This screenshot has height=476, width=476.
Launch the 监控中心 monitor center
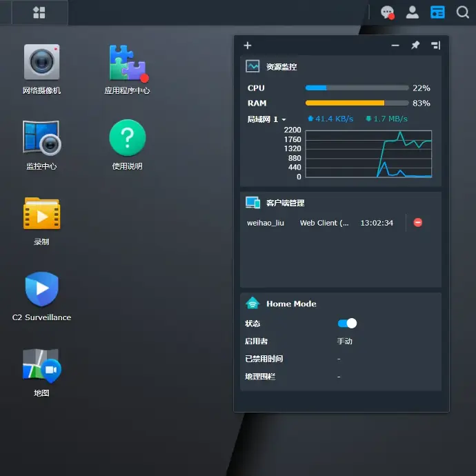pyautogui.click(x=41, y=138)
